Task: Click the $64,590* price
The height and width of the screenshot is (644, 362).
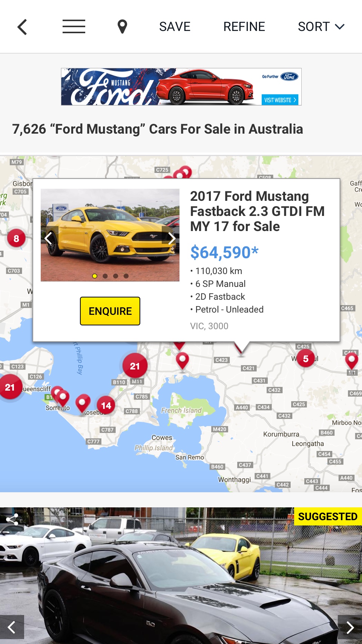Action: tap(224, 252)
